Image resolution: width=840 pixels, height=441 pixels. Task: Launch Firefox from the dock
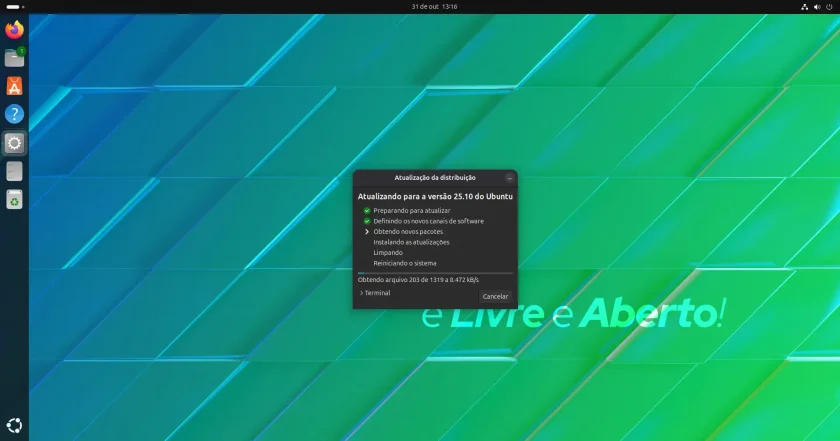14,29
